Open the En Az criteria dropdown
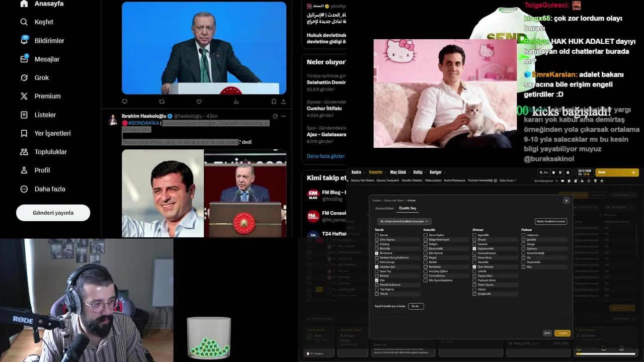This screenshot has width=644, height=362. [416, 306]
